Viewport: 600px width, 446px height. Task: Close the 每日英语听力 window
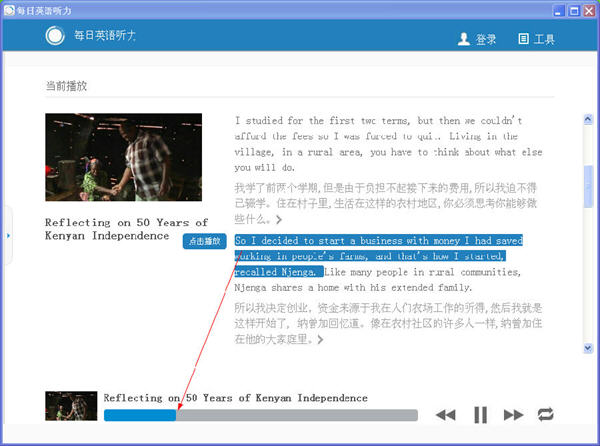point(589,11)
